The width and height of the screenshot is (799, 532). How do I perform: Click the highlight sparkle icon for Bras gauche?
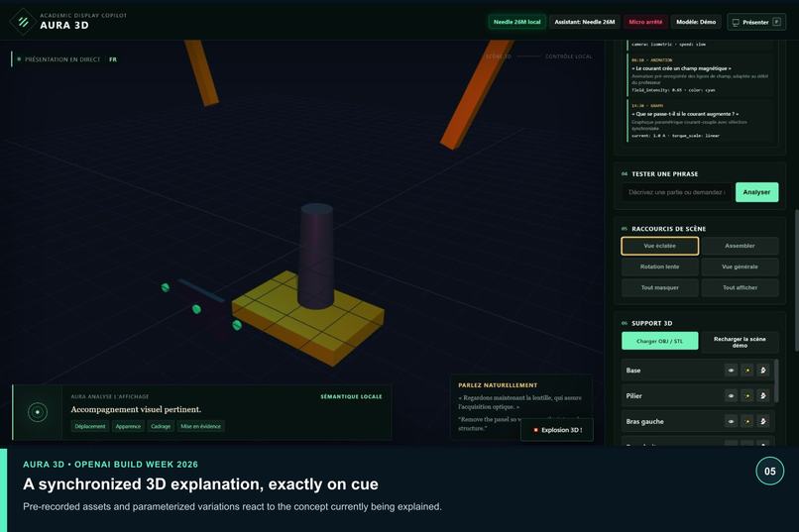pyautogui.click(x=747, y=421)
